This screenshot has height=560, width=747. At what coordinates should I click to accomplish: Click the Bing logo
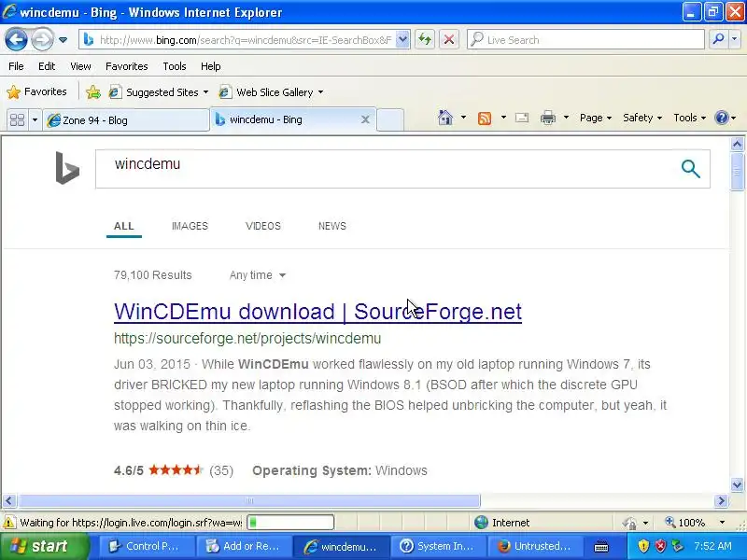tap(67, 168)
